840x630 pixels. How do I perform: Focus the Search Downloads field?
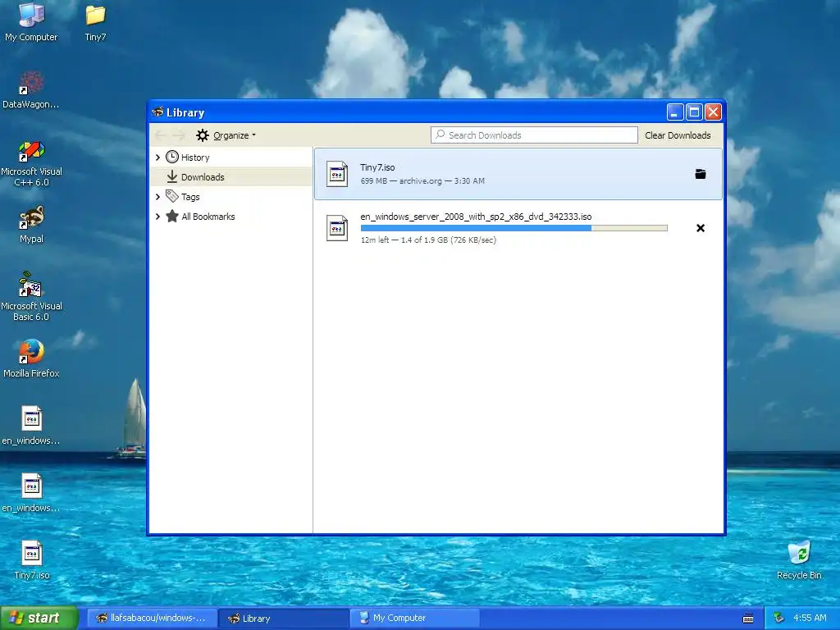point(534,135)
